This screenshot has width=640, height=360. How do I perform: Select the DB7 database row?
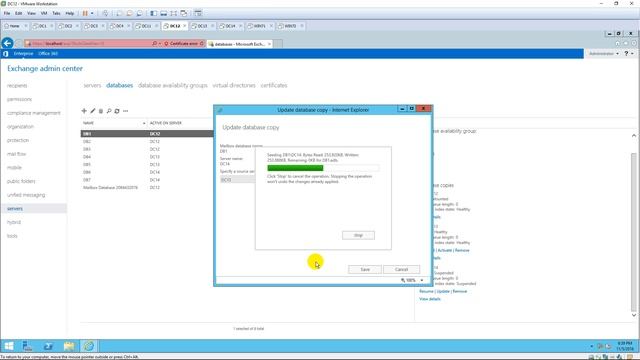tap(147, 180)
